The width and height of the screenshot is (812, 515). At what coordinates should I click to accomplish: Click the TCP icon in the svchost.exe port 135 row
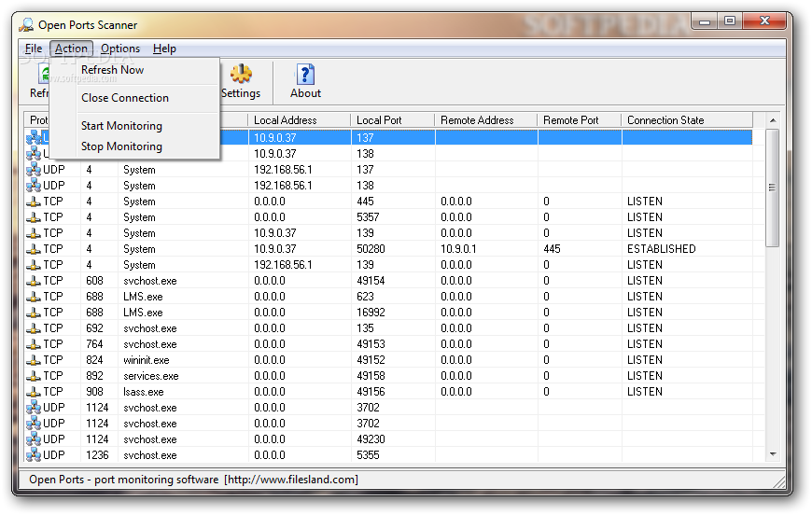[x=34, y=328]
